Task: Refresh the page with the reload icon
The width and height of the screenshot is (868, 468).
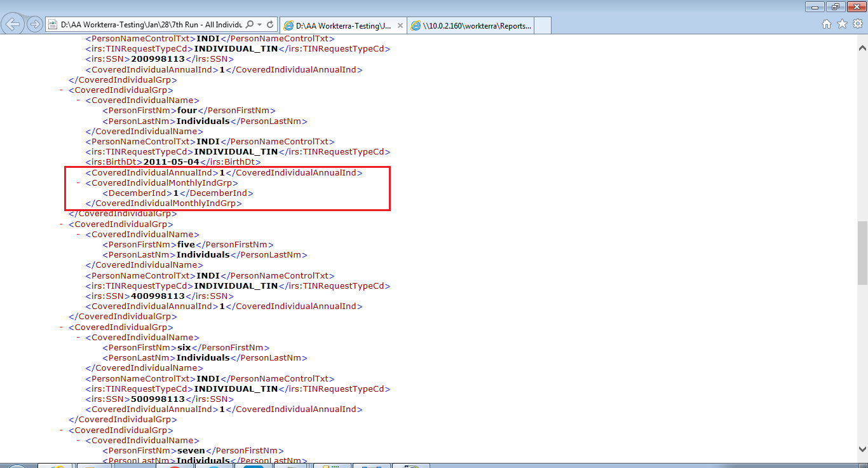Action: [x=270, y=25]
